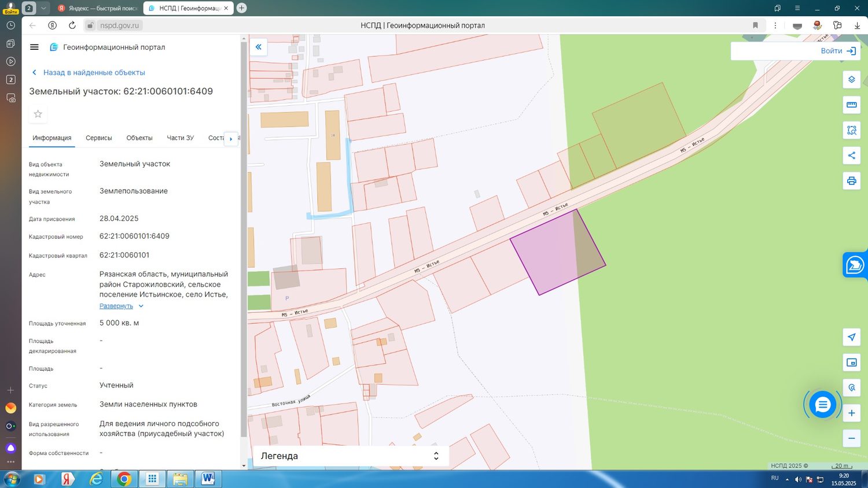Activate the area selection search tool
Screen dimensions: 868x488
tap(851, 130)
